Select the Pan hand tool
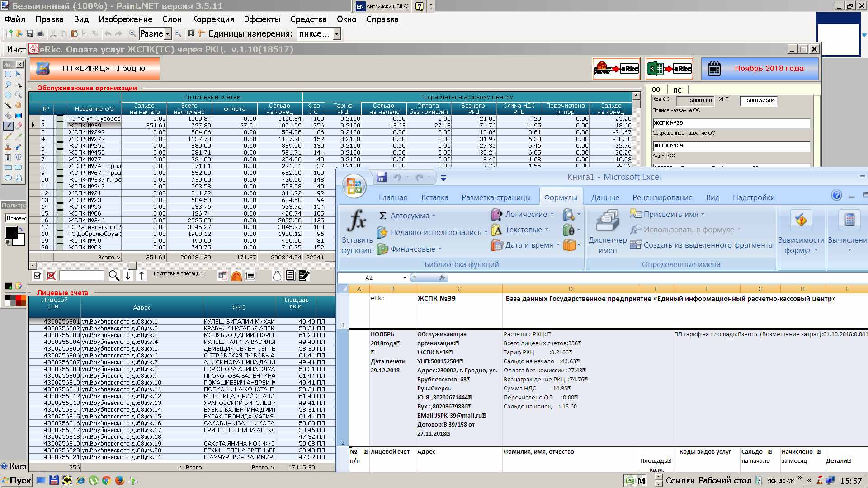Screen dimensions: 868x488 pos(19,105)
